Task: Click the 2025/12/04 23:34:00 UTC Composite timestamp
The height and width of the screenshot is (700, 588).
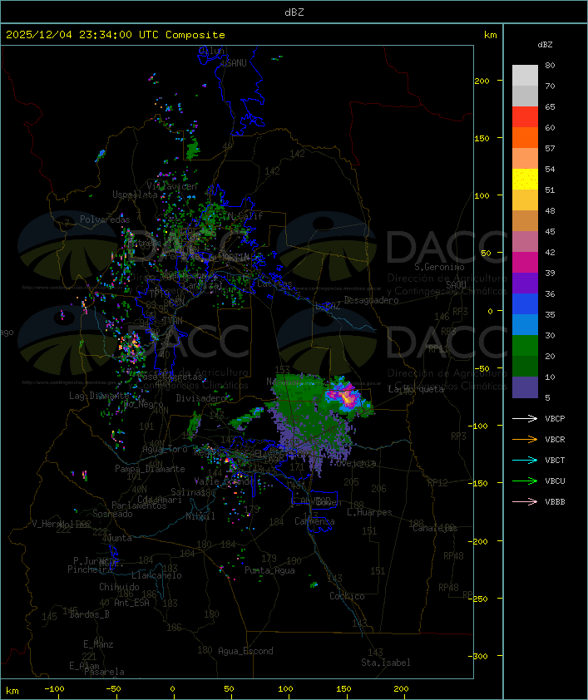Action: coord(116,35)
